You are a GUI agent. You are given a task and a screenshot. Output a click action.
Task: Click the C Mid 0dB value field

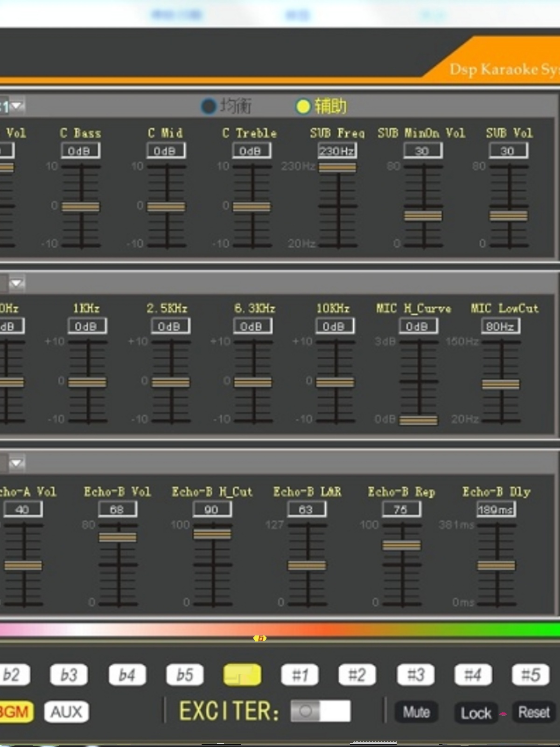tap(166, 150)
